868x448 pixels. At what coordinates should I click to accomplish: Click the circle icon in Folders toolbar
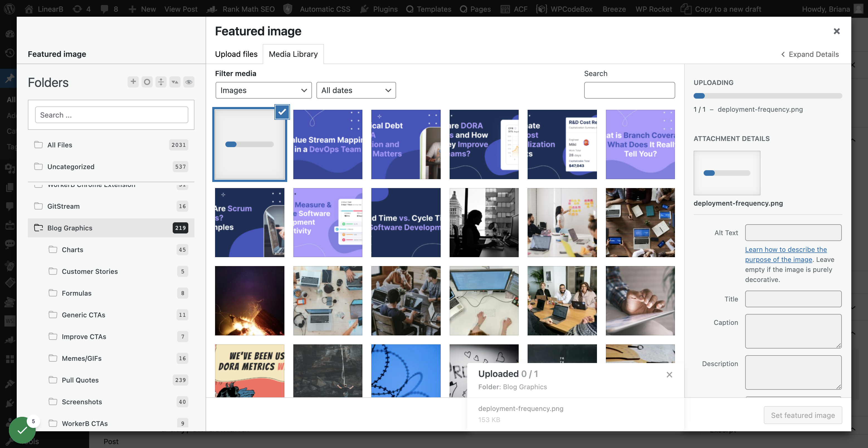147,82
